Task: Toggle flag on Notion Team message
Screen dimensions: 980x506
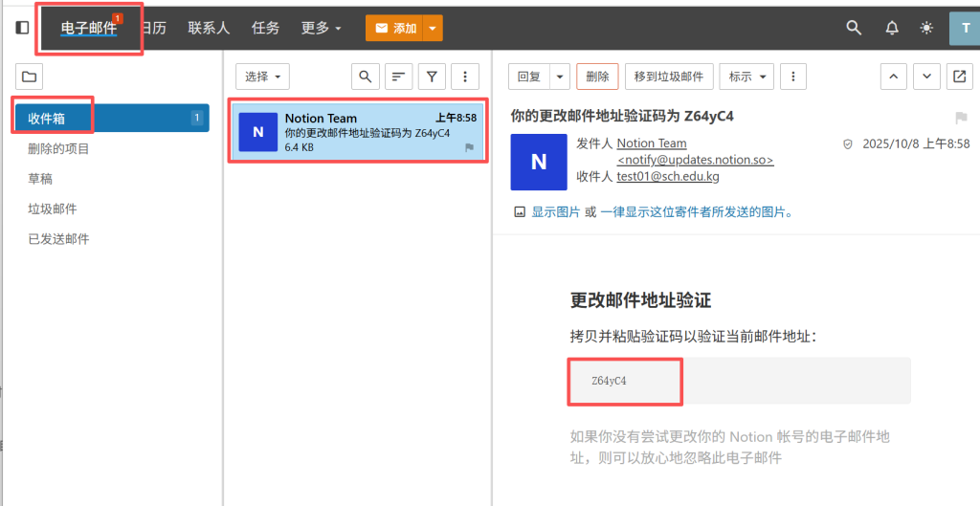Action: pos(469,147)
